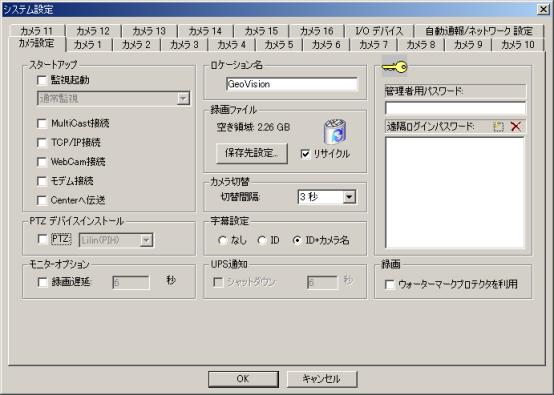Tick the モデム接続 checkbox
554x395 pixels.
tap(42, 181)
